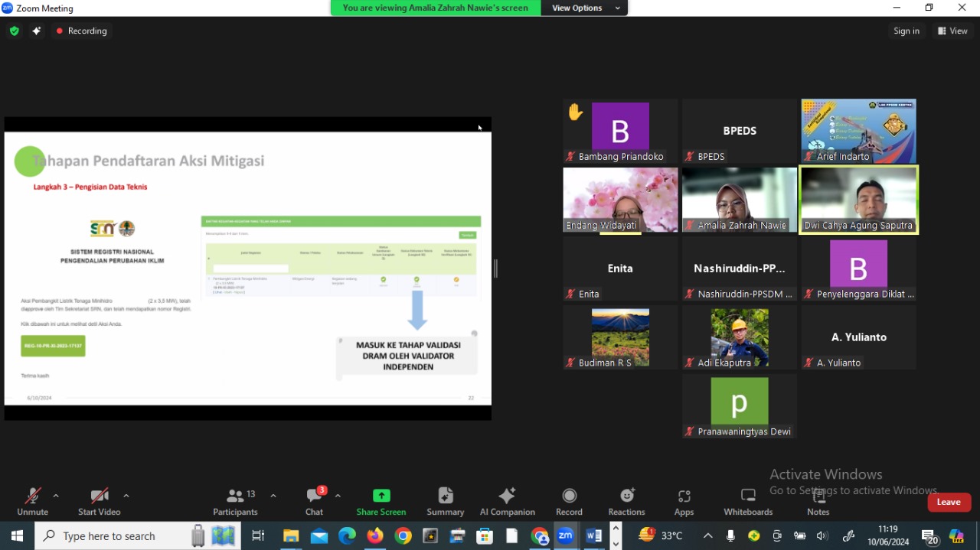Open the Participants panel
980x550 pixels.
236,502
